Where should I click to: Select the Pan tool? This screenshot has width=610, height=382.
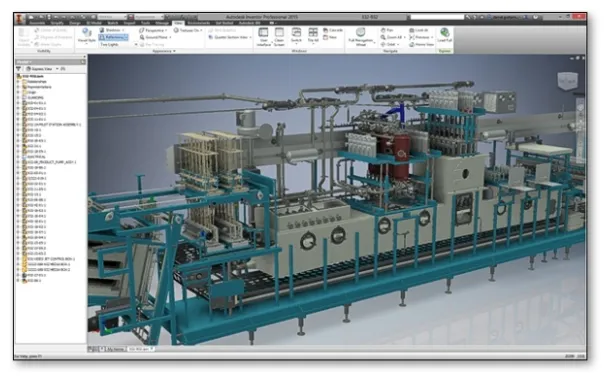[387, 30]
